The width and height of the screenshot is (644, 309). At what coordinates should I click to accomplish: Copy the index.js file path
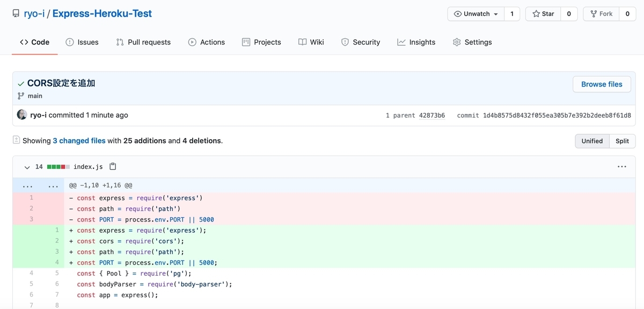[113, 167]
